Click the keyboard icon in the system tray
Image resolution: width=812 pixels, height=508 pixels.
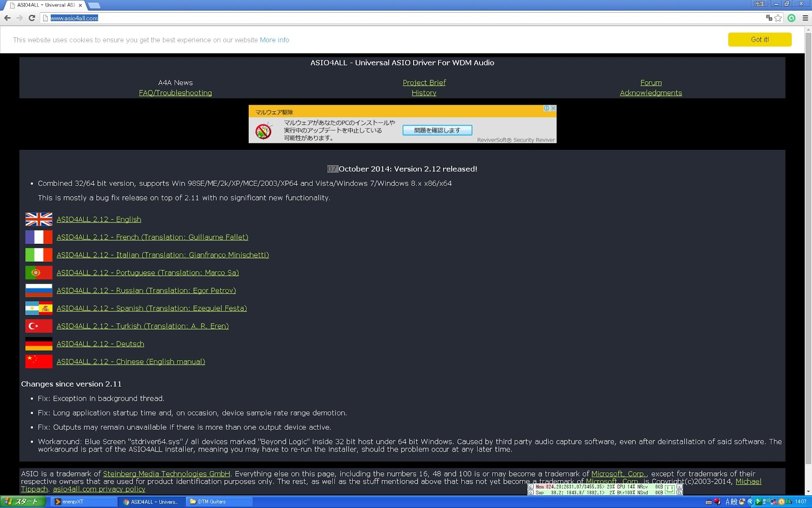click(x=709, y=502)
